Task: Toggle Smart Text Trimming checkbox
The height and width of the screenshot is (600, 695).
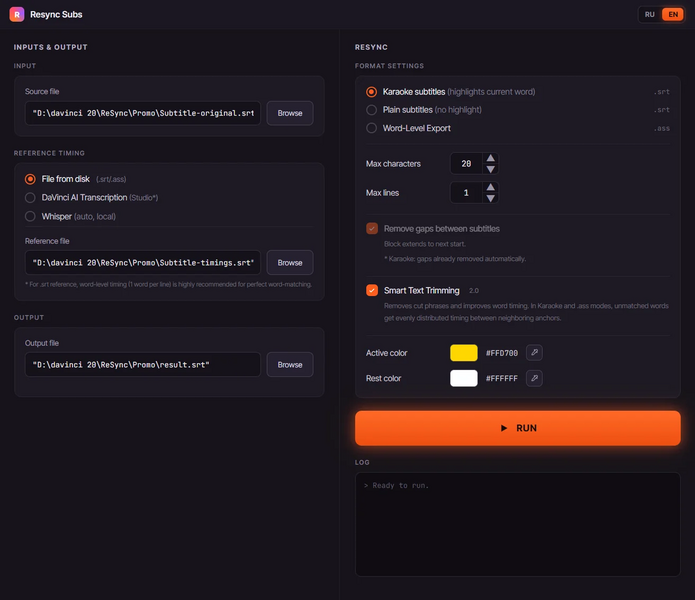Action: 372,290
